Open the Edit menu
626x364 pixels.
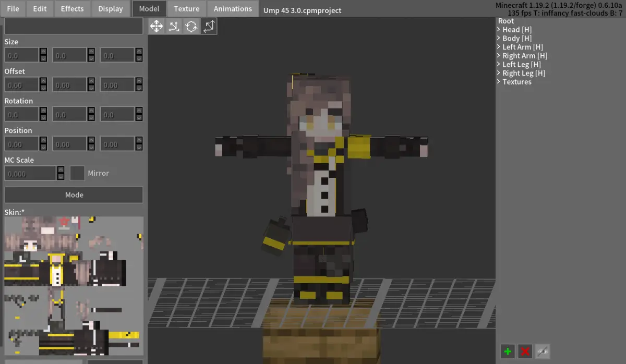(40, 8)
